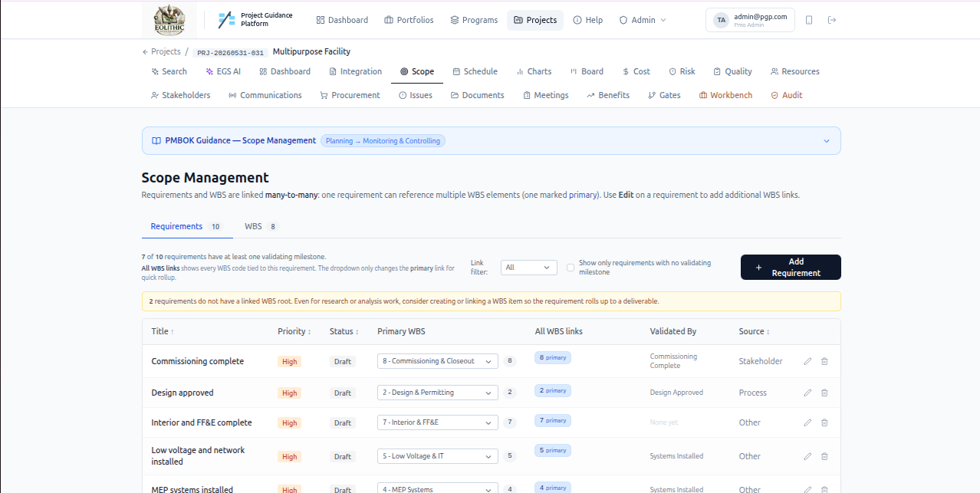The height and width of the screenshot is (493, 980).
Task: Open Primary WBS dropdown for MEP systems installed
Action: tap(438, 488)
